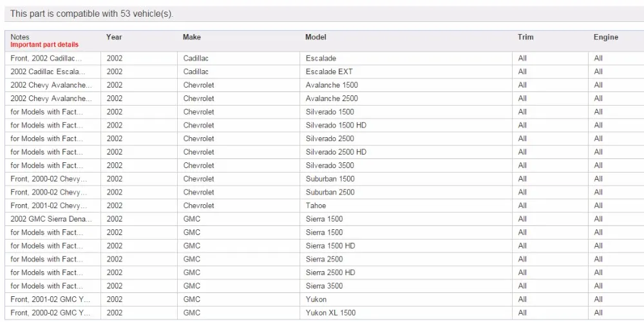
Task: Select the 'Escalade EXT' model cell
Action: click(406, 72)
